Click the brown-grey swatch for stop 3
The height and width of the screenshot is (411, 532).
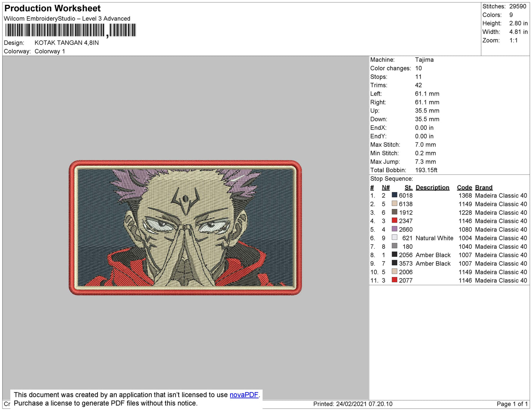tap(394, 212)
